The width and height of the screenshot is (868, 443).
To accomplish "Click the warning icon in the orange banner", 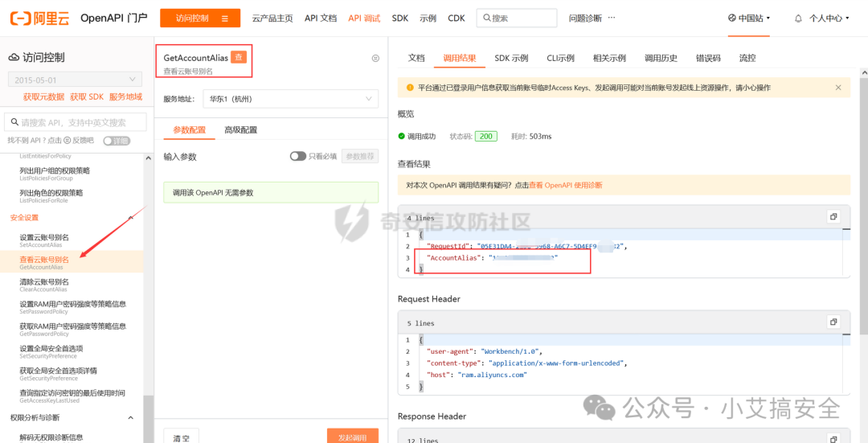I will coord(410,88).
